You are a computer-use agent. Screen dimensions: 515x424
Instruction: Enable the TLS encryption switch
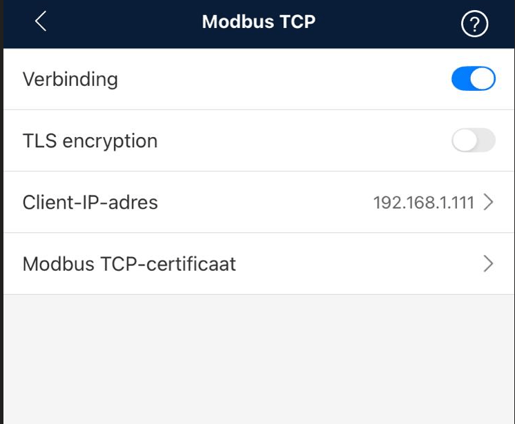(473, 140)
